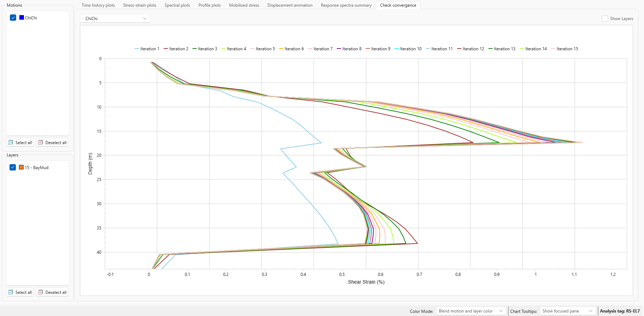Click Select all in Motions panel
This screenshot has width=644, height=316.
(x=20, y=142)
